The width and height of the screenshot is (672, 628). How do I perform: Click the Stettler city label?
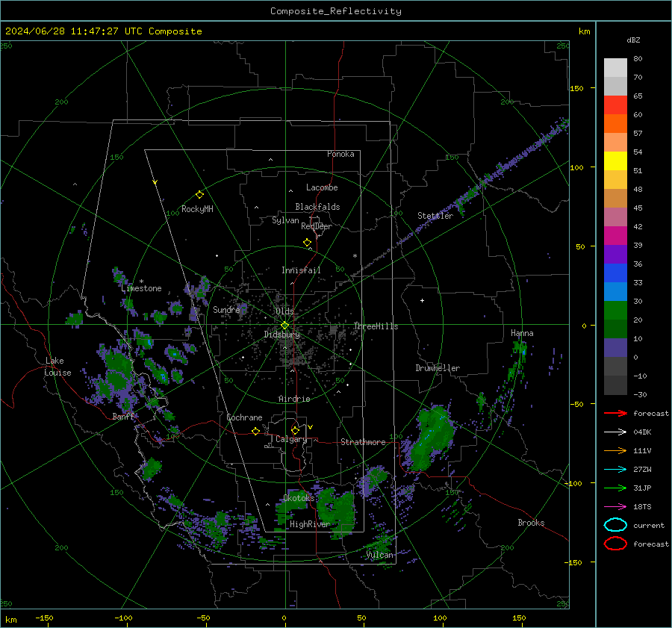[x=435, y=216]
